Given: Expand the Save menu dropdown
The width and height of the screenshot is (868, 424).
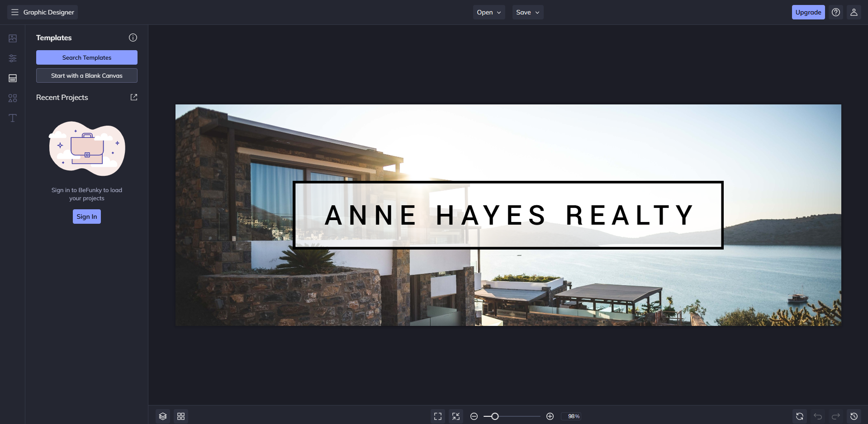Looking at the screenshot, I should [x=527, y=12].
